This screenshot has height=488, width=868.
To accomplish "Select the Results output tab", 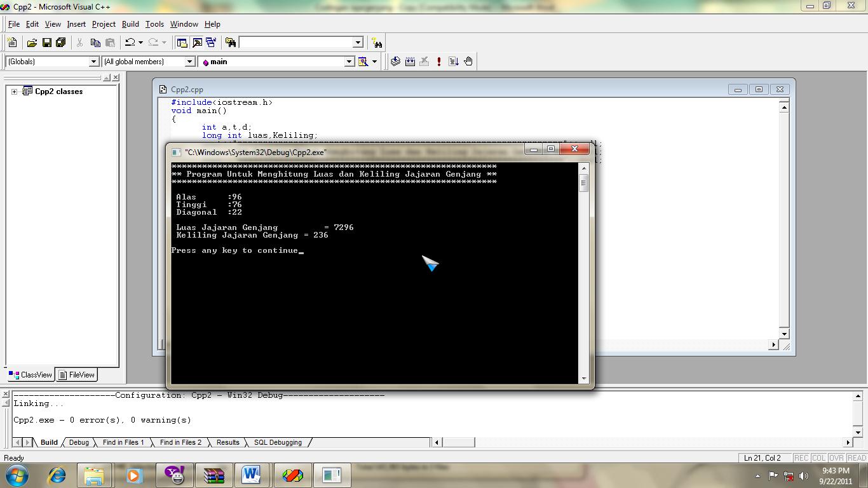I will [x=227, y=442].
